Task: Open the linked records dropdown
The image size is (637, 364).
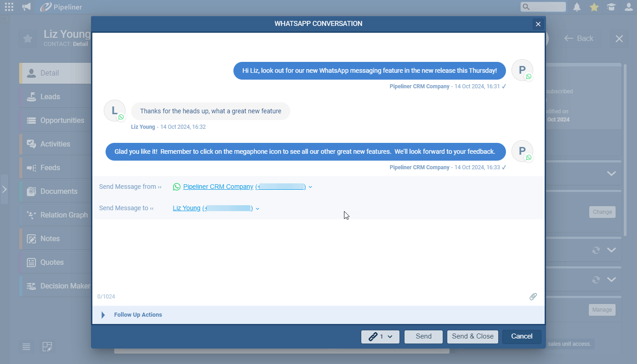Action: pyautogui.click(x=380, y=337)
